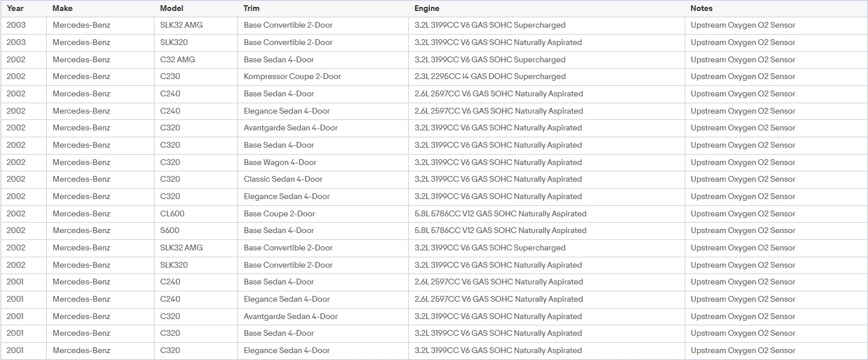Screen dimensions: 868x360
Task: Click 'Elegance Sedan 4-Door' in the 2001 C320 row
Action: (x=287, y=350)
